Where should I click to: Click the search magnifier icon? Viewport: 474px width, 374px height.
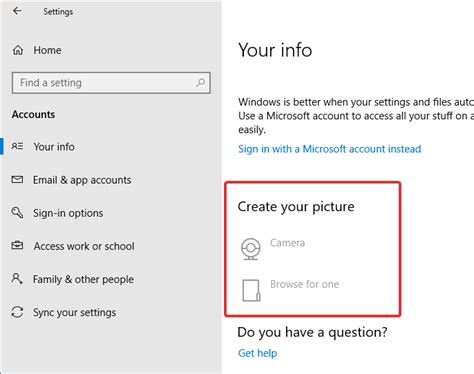[x=200, y=82]
